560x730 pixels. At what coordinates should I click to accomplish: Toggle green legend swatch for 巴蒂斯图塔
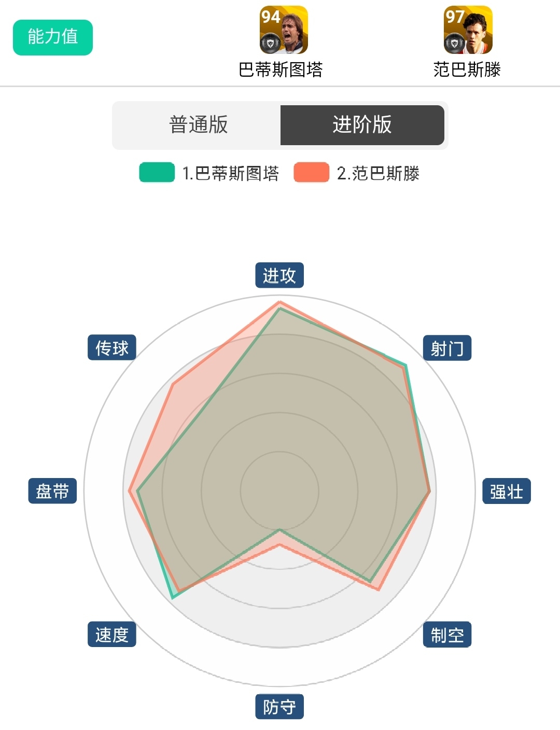(157, 173)
